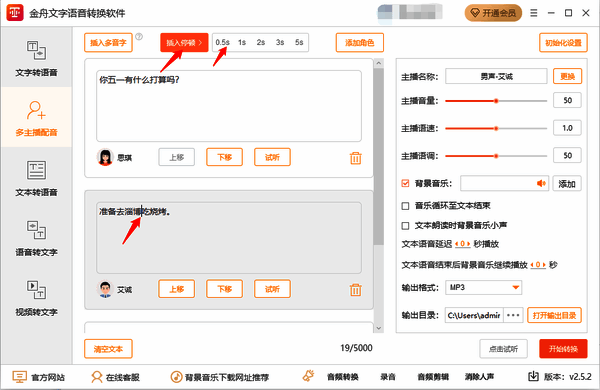
Task: Open the 文字转语音 sidebar tool
Action: (x=36, y=57)
